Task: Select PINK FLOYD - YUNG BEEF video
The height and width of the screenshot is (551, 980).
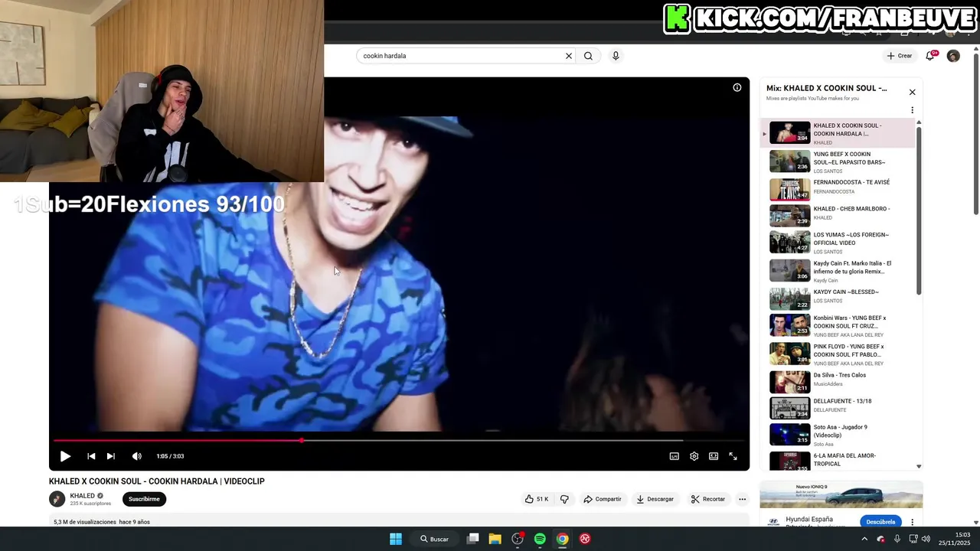Action: tap(838, 354)
